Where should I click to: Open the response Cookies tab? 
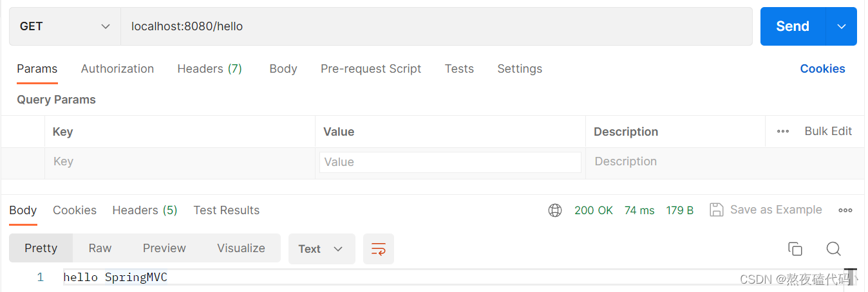point(75,210)
